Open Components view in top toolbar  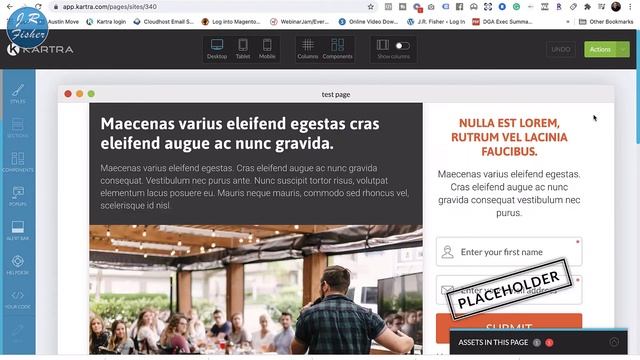click(x=338, y=49)
